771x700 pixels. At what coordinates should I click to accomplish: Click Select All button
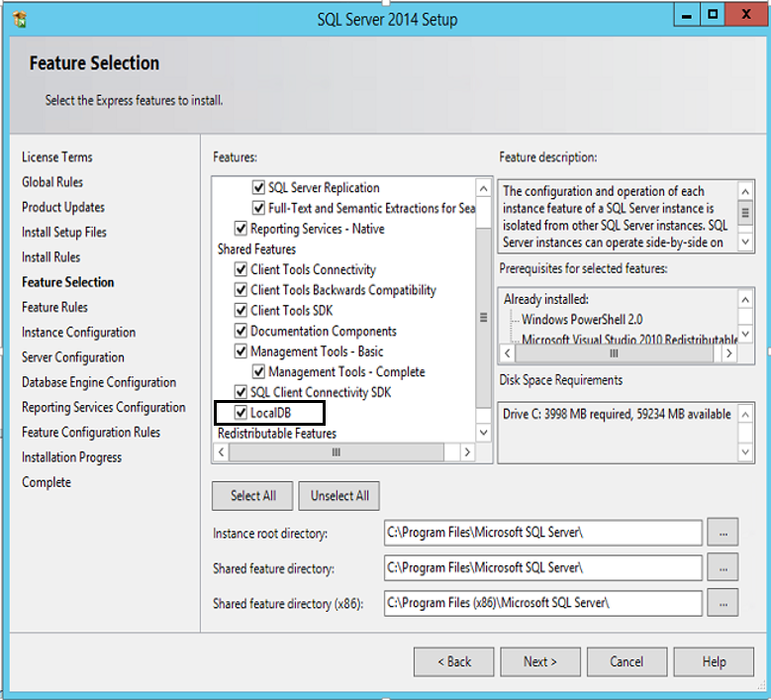point(252,496)
